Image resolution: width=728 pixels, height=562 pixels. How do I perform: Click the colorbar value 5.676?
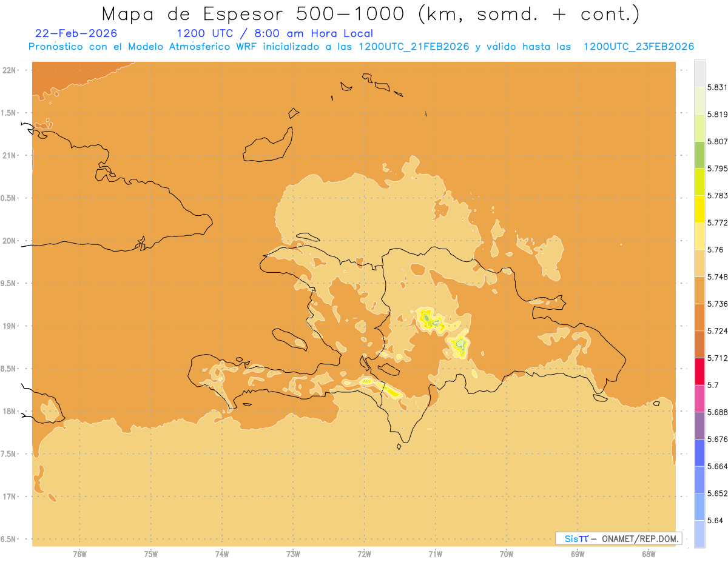tap(717, 440)
